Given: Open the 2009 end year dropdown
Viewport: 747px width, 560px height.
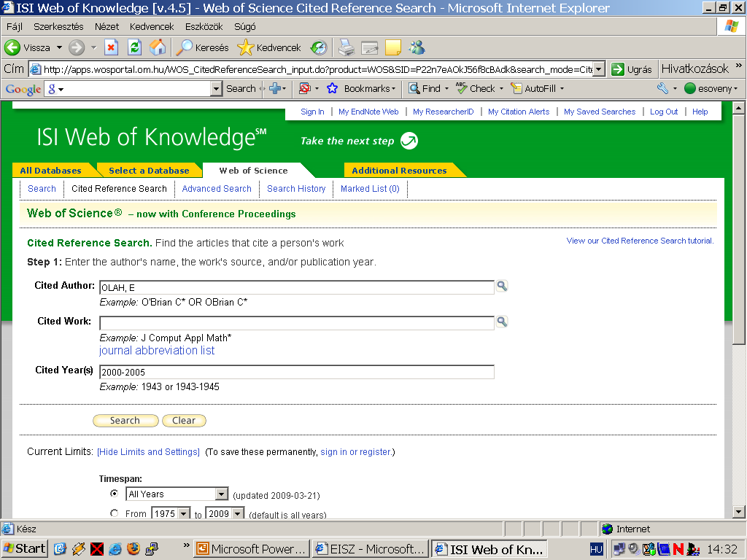Looking at the screenshot, I should coord(238,514).
